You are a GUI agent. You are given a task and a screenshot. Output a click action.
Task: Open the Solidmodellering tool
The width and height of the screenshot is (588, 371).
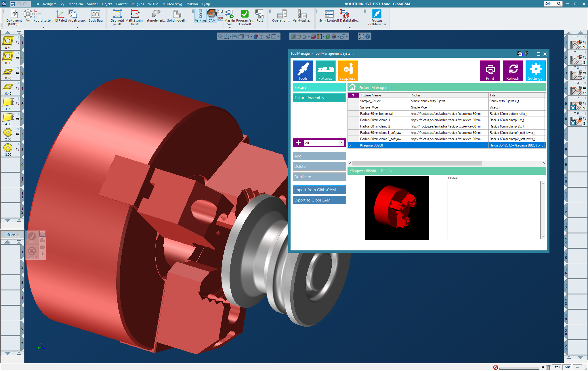(x=177, y=16)
